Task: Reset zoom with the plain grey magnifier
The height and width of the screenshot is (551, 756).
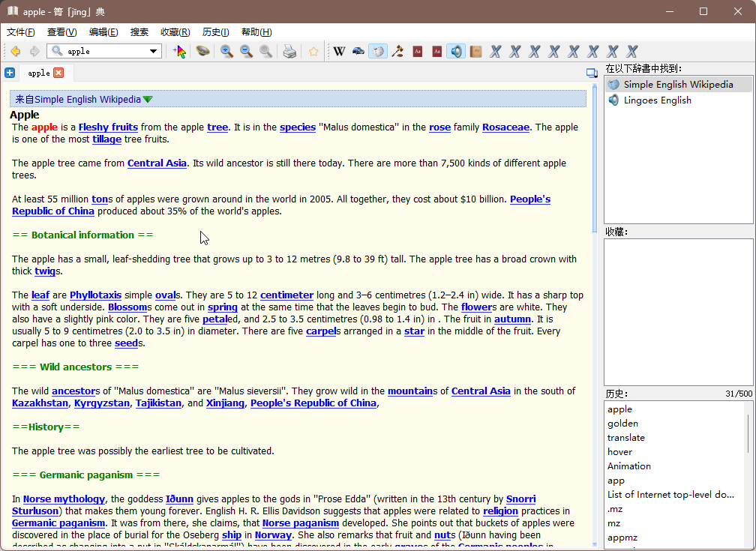Action: pos(265,51)
